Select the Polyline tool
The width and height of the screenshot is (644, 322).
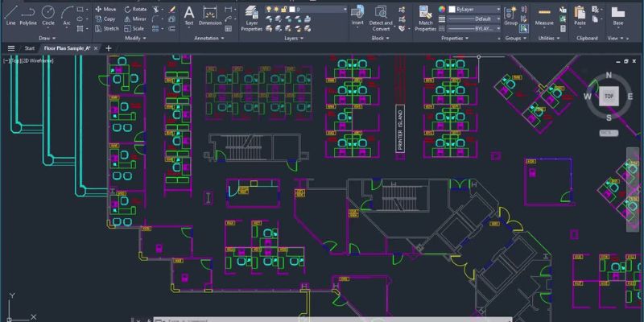tap(28, 16)
